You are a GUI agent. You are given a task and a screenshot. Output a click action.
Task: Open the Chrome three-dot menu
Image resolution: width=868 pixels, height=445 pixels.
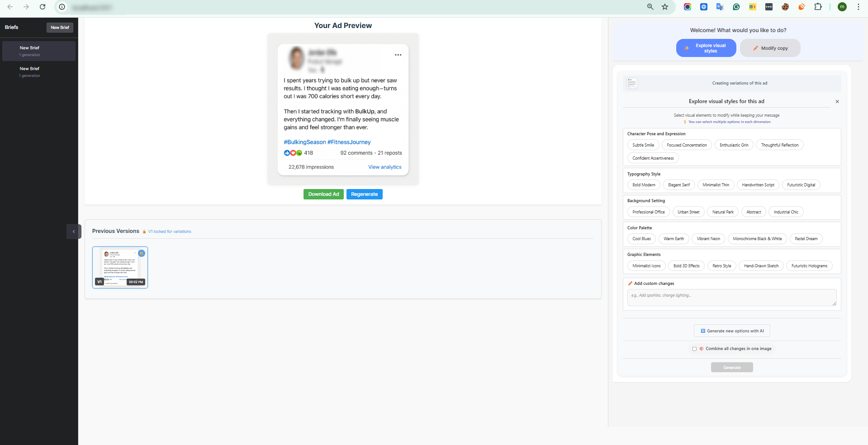click(858, 7)
